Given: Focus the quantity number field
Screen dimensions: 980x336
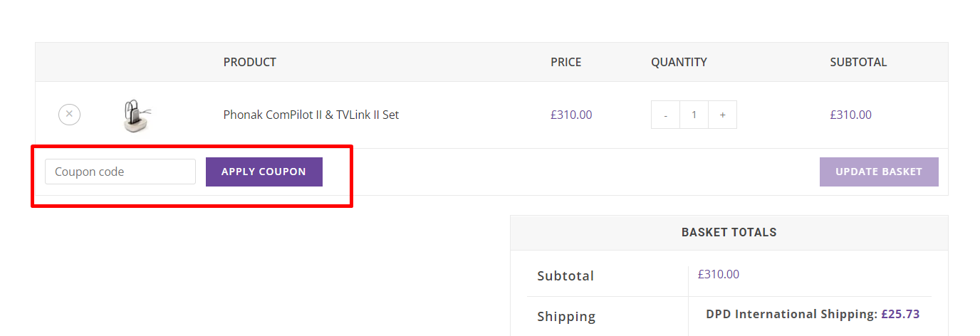Looking at the screenshot, I should click(x=694, y=115).
